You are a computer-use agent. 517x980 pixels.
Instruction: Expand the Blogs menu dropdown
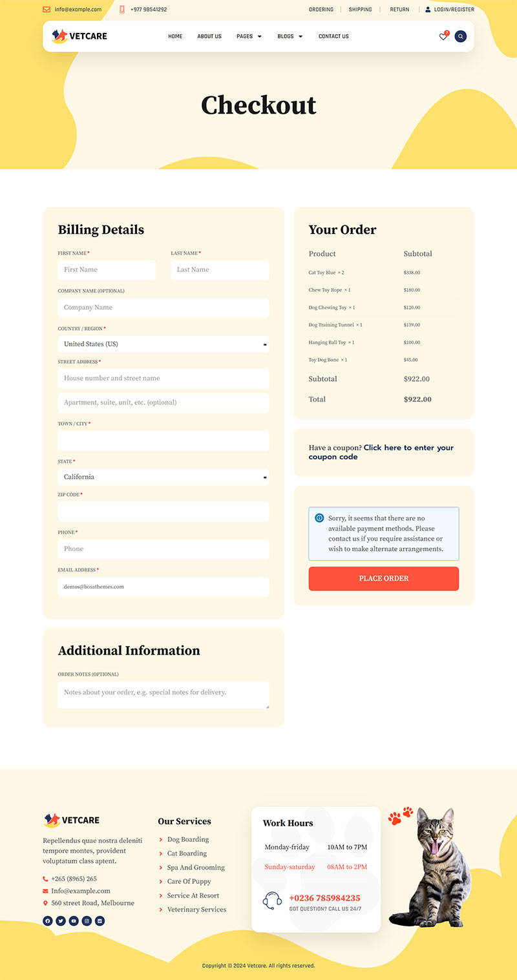(290, 37)
